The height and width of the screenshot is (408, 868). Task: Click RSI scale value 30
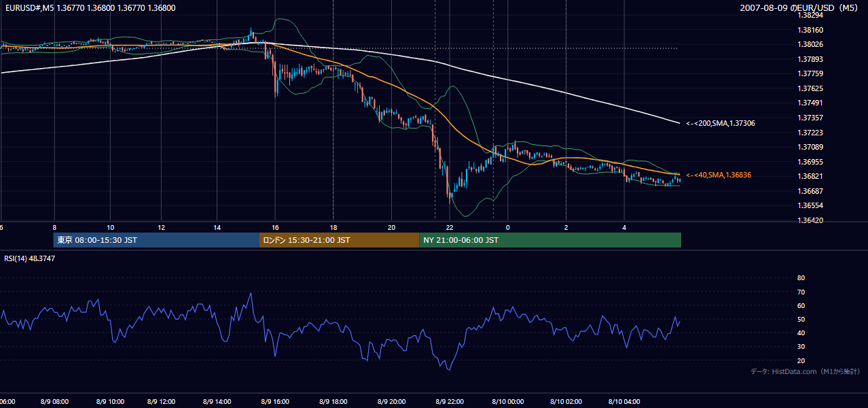click(801, 347)
